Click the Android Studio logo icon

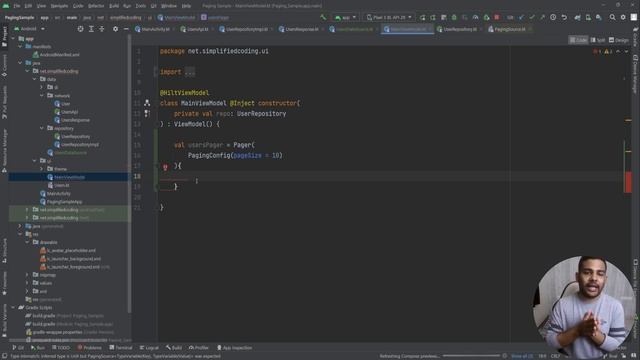pos(6,6)
